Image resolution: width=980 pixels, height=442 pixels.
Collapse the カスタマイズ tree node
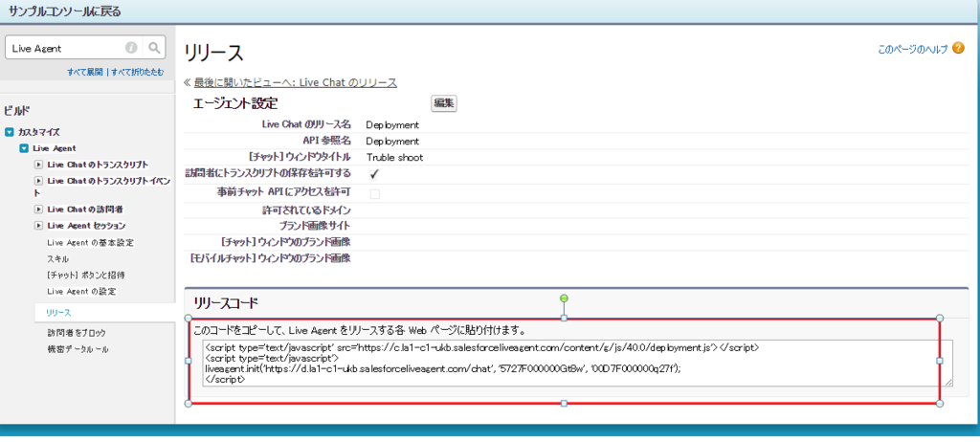click(10, 133)
